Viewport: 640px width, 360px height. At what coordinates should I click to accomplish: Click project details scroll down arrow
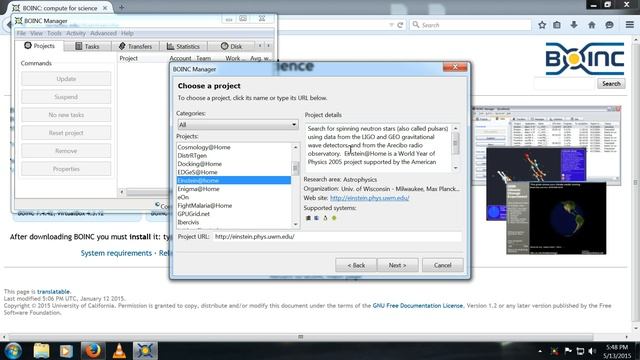(x=456, y=168)
